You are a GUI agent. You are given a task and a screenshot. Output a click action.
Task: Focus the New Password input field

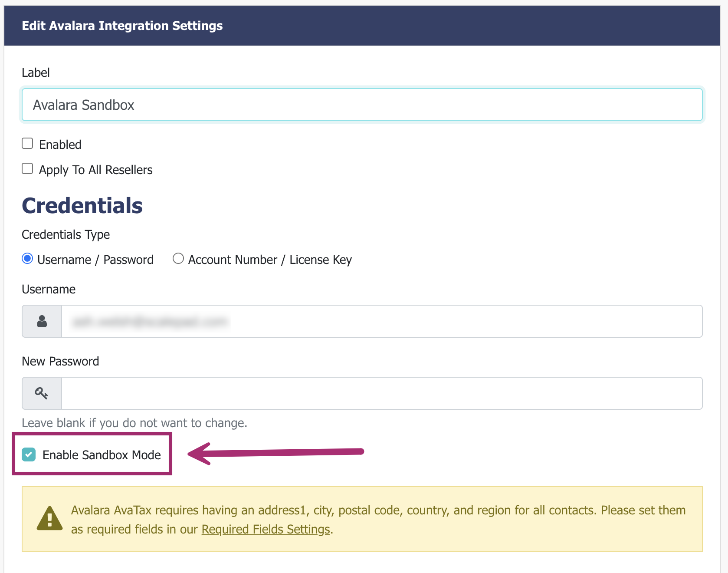pos(382,393)
